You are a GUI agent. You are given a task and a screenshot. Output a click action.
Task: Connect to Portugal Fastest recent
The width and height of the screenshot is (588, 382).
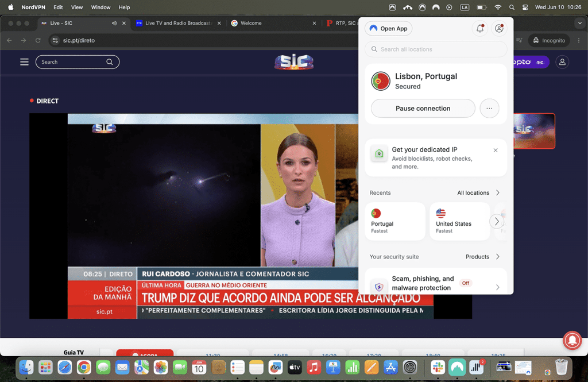395,221
